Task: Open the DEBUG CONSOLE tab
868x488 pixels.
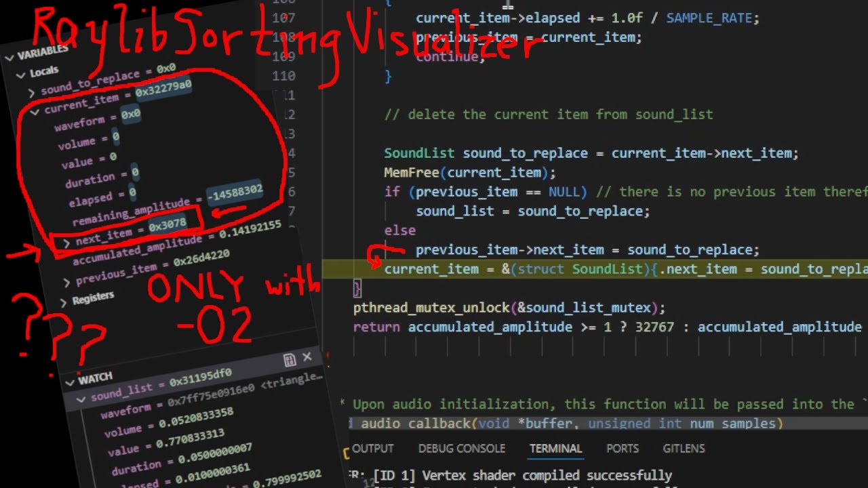Action: coord(462,449)
